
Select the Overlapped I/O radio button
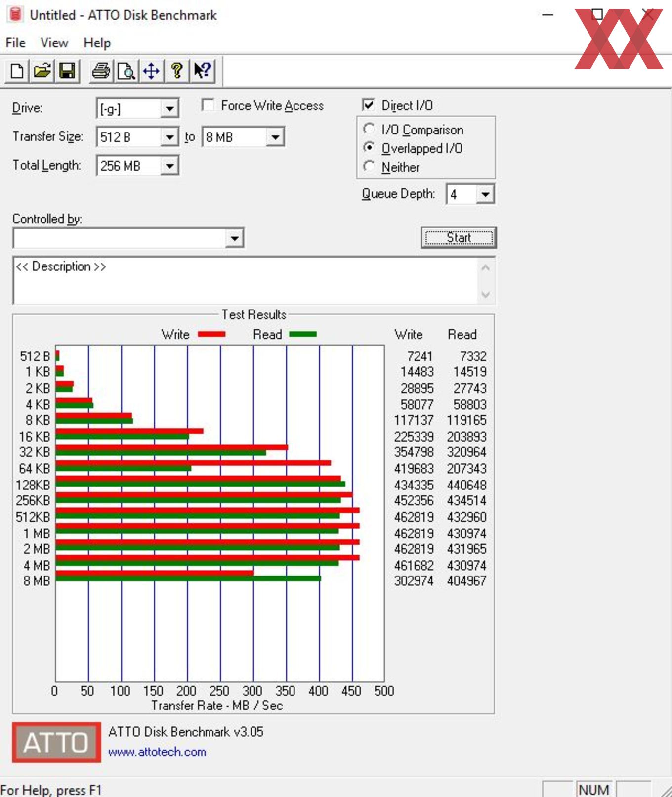coord(369,147)
